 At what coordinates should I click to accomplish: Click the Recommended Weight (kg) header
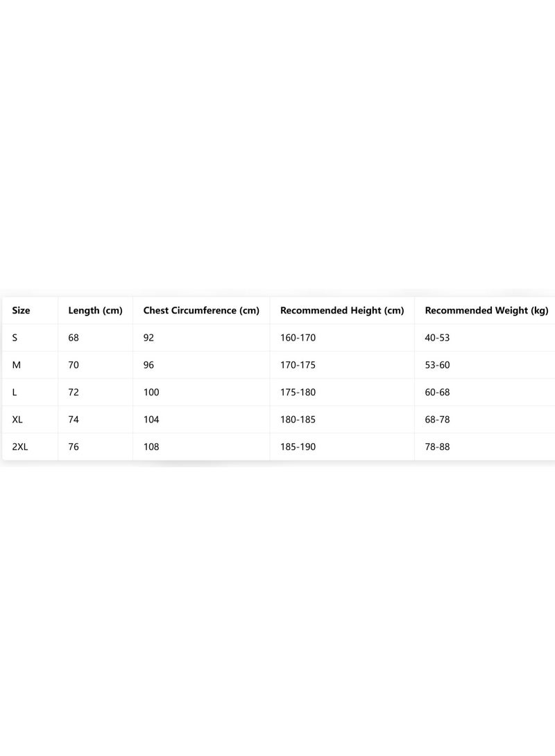[486, 311]
